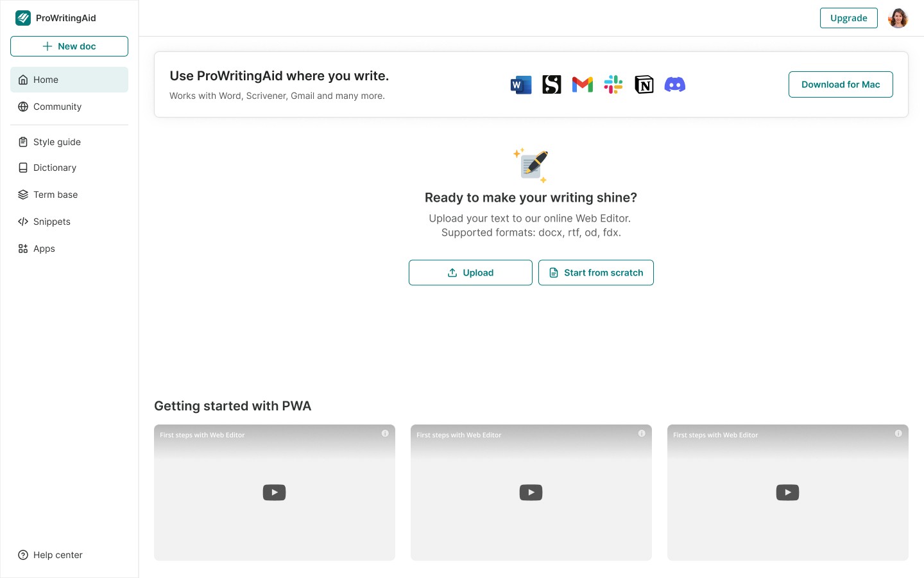Click the Notion icon
This screenshot has width=924, height=578.
644,85
